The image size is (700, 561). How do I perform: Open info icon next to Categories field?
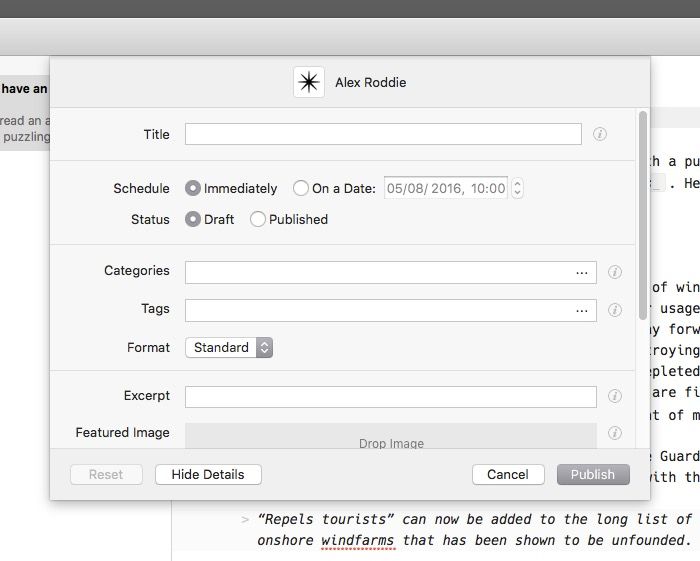615,272
